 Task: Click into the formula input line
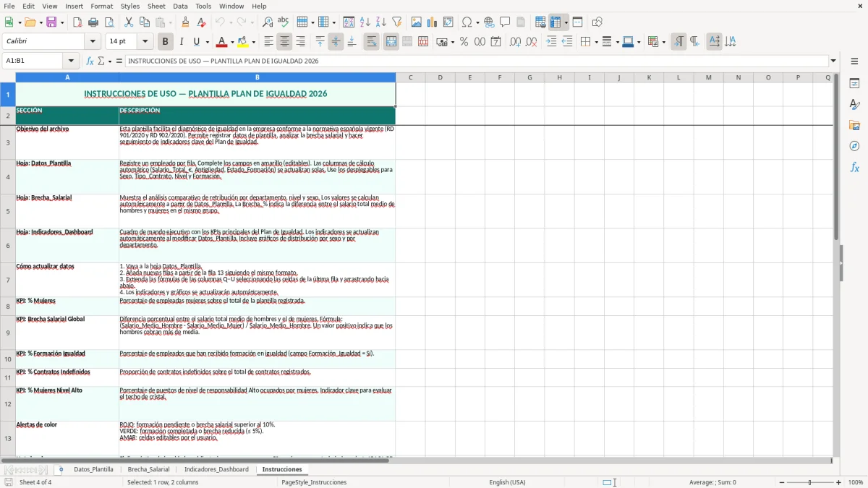(477, 61)
